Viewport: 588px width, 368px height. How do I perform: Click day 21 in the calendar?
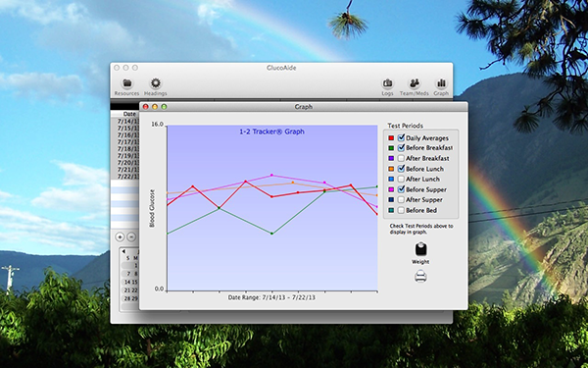tap(127, 290)
